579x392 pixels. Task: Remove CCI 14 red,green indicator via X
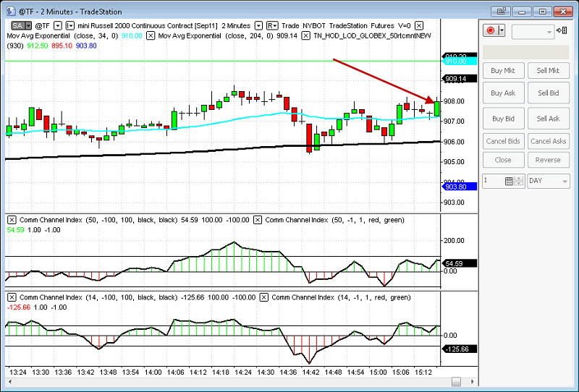263,297
